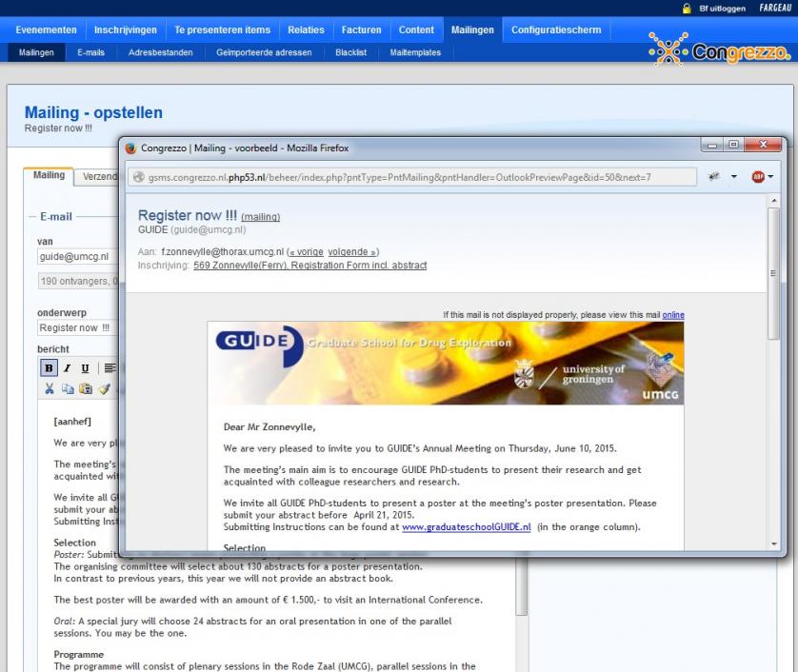Click the Firefox logo in popup title bar
Image resolution: width=798 pixels, height=672 pixels.
130,148
